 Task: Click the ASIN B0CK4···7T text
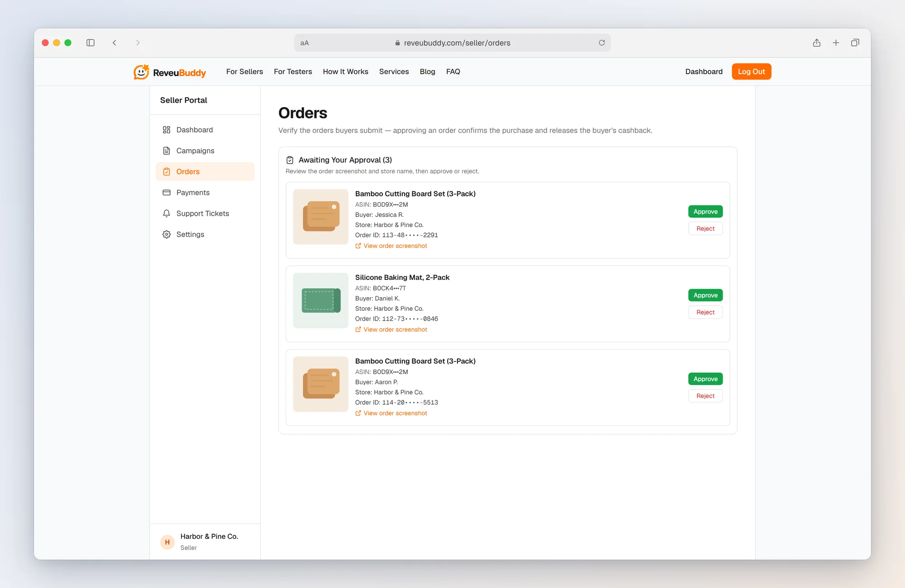[381, 288]
